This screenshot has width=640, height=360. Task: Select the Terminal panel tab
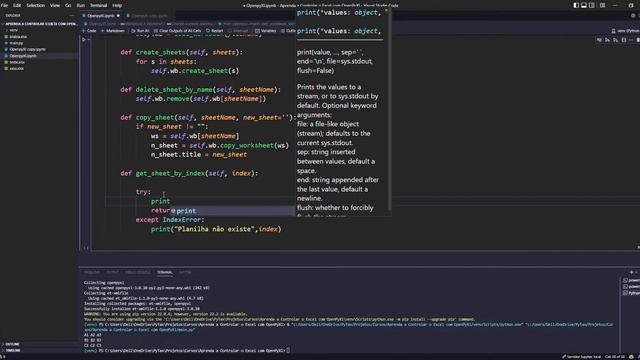164,272
